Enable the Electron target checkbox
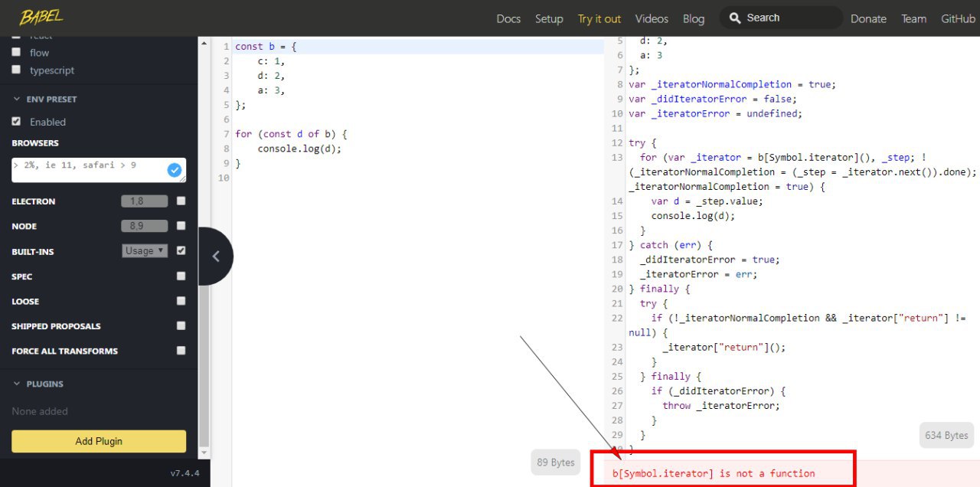Image resolution: width=980 pixels, height=487 pixels. point(181,201)
